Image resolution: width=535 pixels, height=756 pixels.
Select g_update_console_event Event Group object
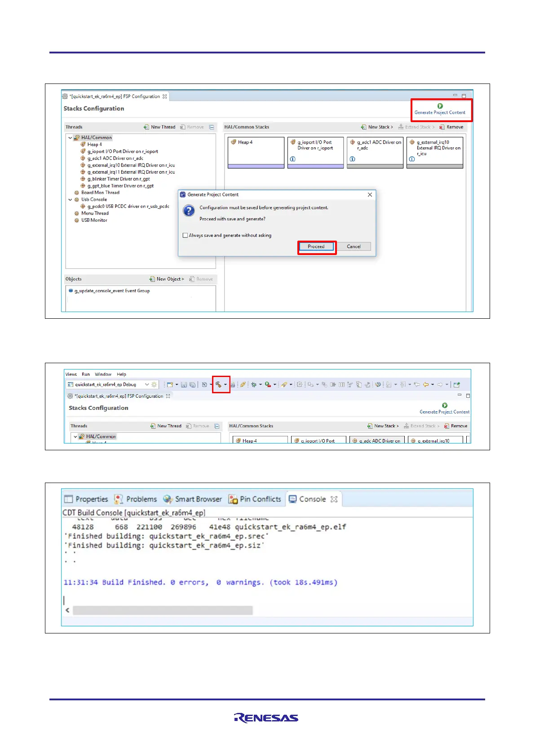(109, 291)
